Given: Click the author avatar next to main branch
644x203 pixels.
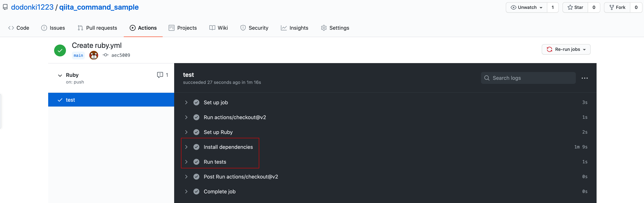Looking at the screenshot, I should 94,55.
